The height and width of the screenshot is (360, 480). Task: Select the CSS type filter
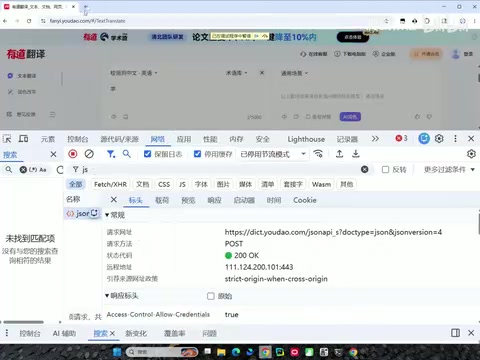pyautogui.click(x=164, y=184)
